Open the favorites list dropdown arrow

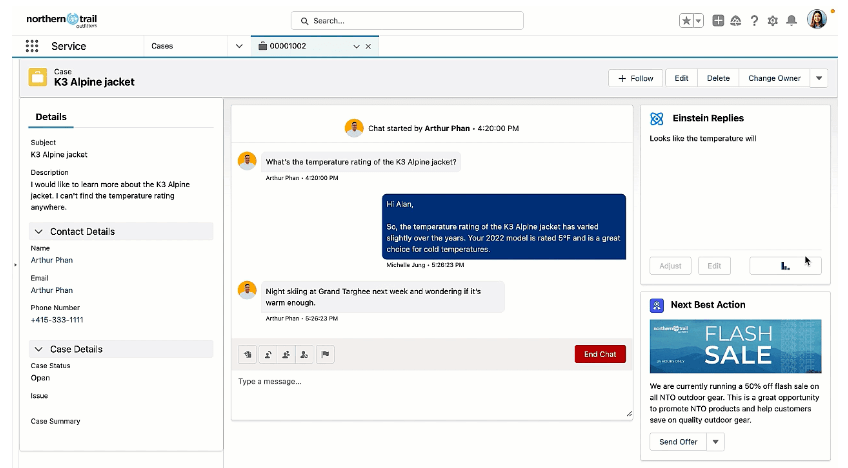(x=698, y=20)
